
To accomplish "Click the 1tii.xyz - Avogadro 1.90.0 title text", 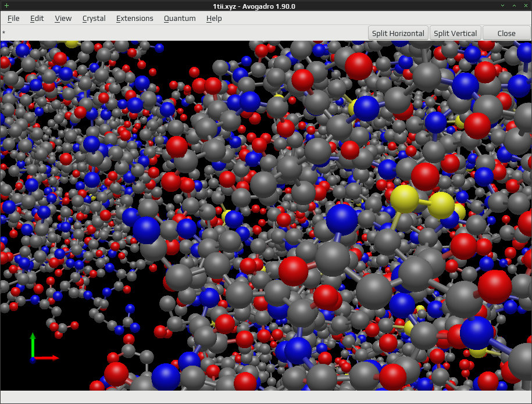I will pos(254,6).
